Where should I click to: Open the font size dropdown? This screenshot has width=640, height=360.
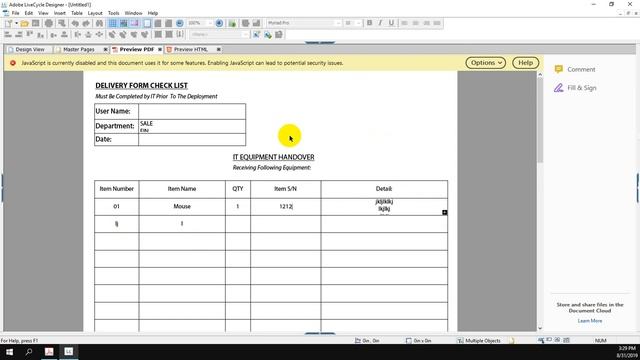[358, 23]
